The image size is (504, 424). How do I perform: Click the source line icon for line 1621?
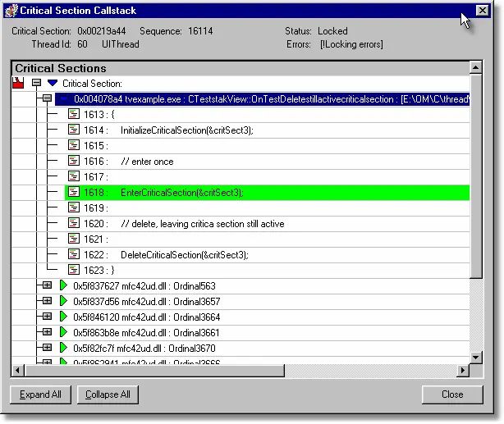74,239
